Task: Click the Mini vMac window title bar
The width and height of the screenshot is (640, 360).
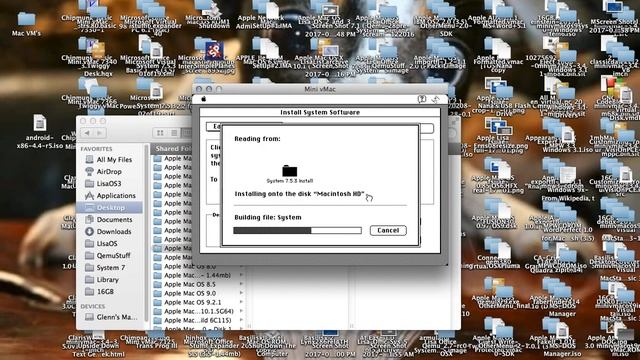Action: (x=320, y=89)
